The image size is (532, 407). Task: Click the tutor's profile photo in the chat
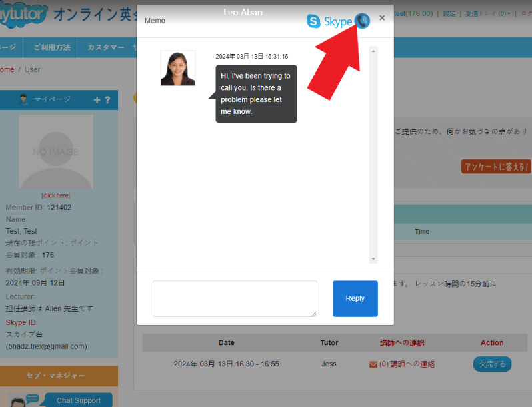(x=178, y=68)
